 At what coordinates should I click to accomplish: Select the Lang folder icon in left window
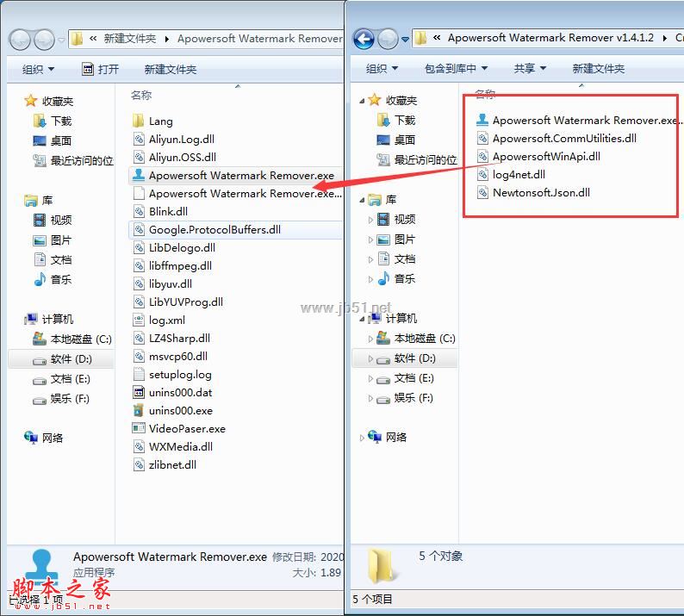(139, 121)
